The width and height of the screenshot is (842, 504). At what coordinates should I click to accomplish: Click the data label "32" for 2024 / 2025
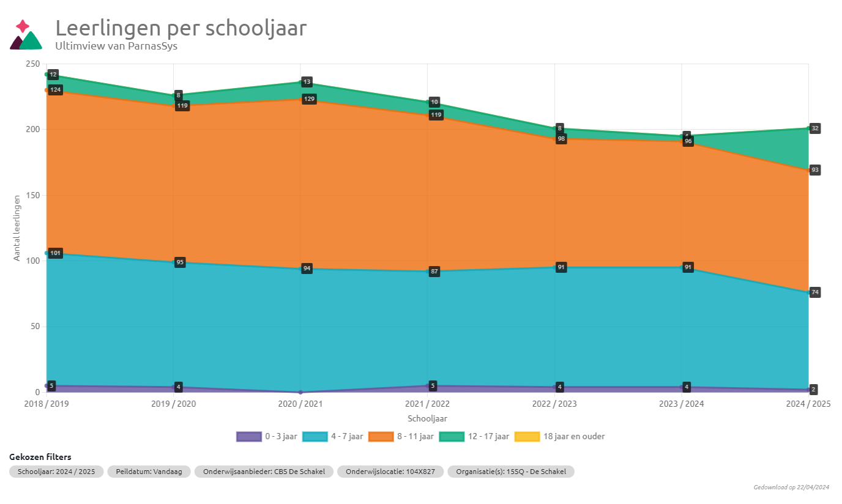pos(814,128)
